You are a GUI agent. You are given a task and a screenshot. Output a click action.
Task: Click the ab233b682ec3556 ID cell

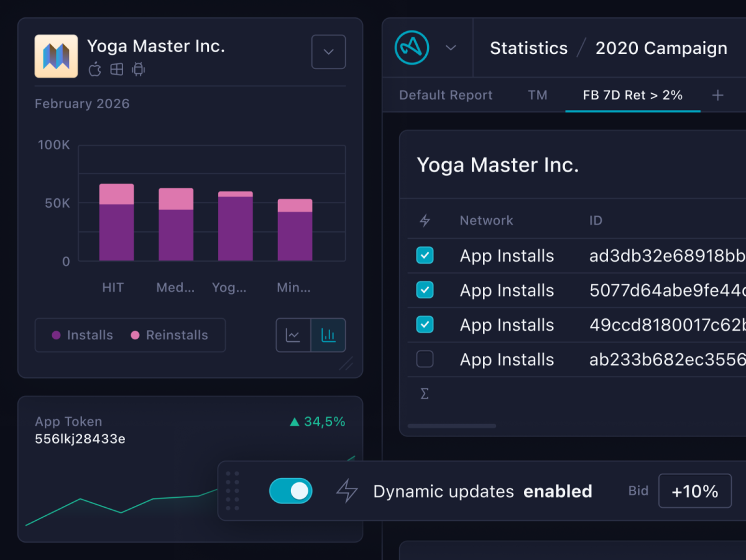668,359
